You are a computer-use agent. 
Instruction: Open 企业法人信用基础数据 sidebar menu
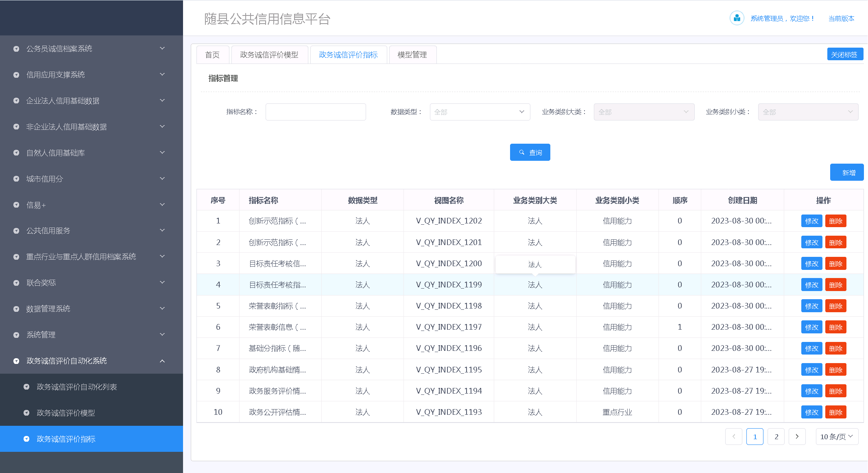click(x=92, y=101)
